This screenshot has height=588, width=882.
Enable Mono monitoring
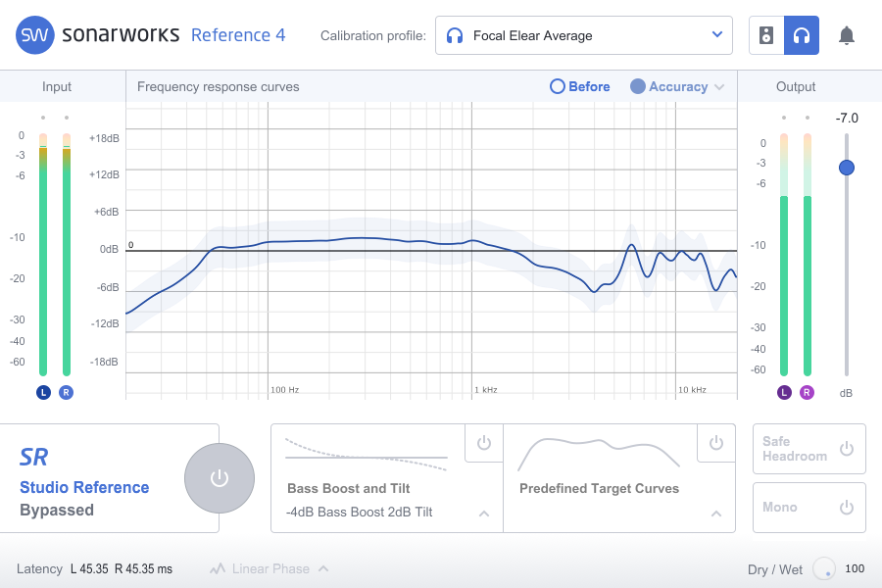(x=847, y=508)
